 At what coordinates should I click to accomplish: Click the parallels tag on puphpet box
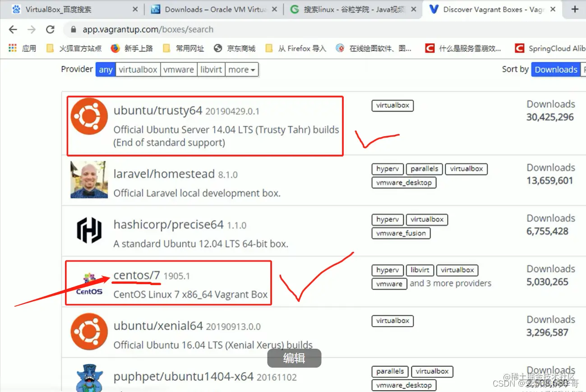390,371
